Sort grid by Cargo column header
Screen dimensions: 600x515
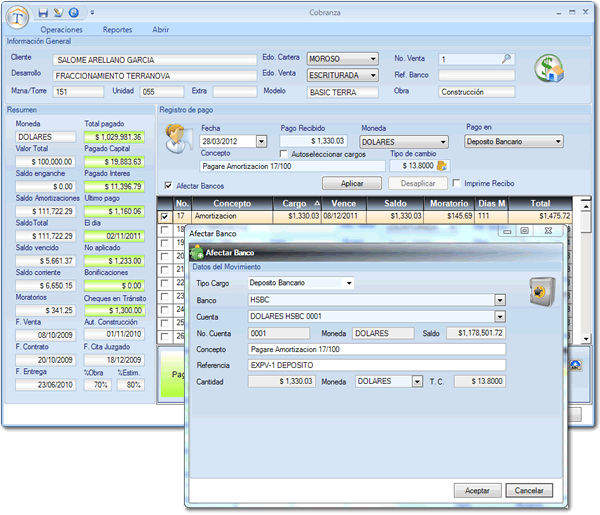click(297, 204)
